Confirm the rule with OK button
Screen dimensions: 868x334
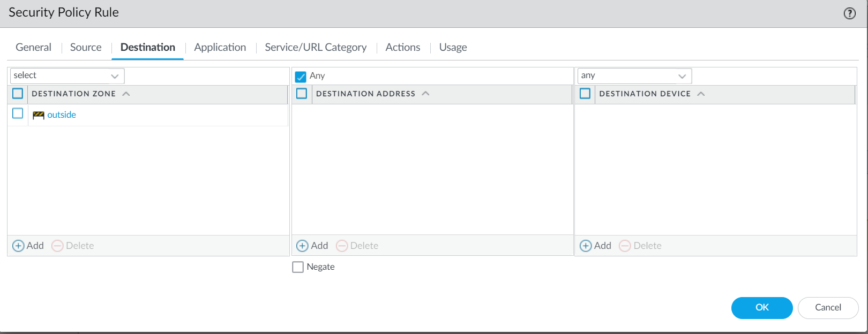(761, 308)
